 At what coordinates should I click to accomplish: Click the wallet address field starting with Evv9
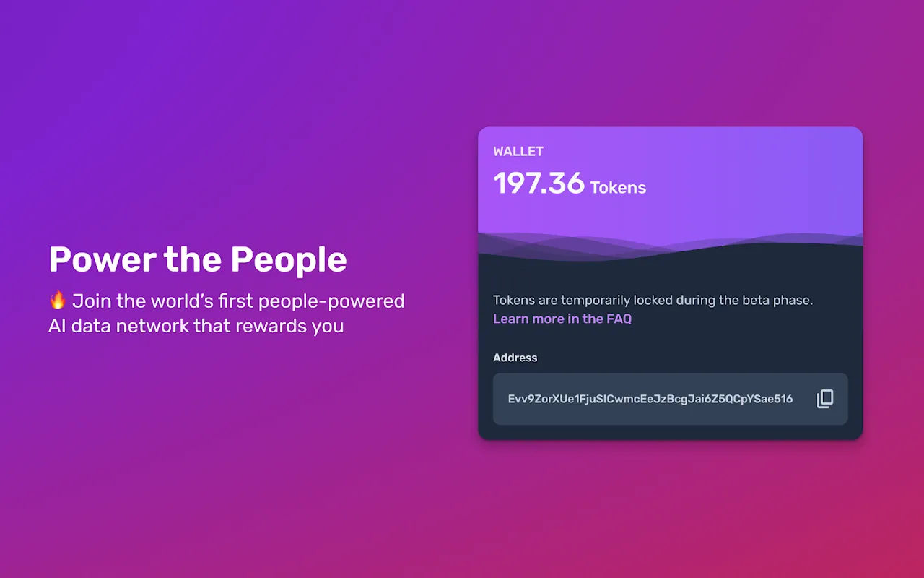tap(650, 399)
